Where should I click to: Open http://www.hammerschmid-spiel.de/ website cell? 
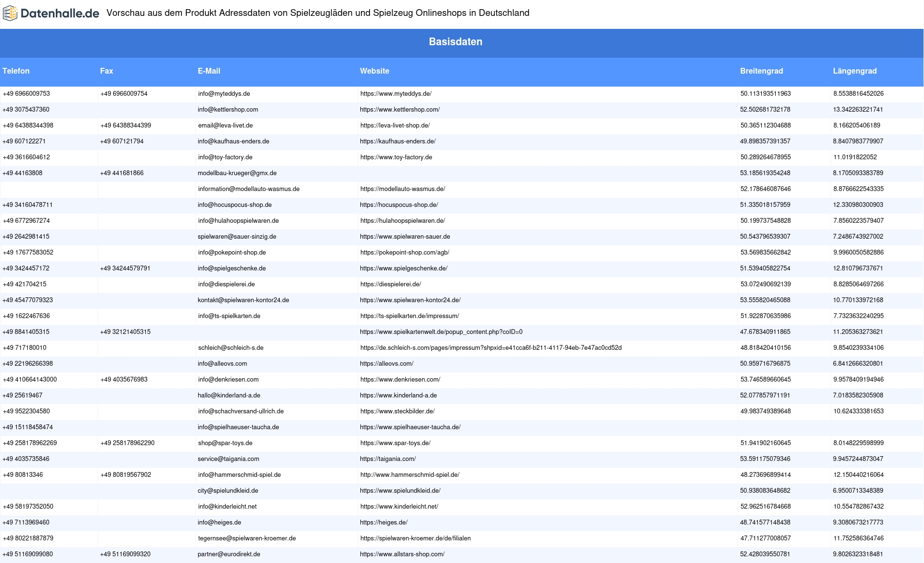410,475
